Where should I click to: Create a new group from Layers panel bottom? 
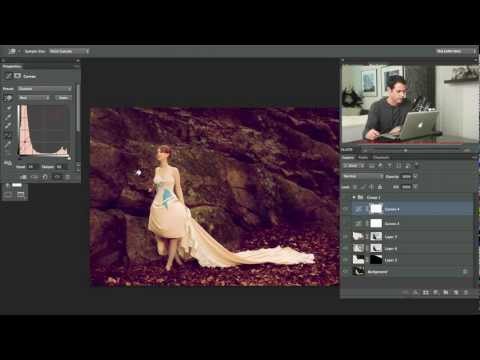tap(446, 292)
